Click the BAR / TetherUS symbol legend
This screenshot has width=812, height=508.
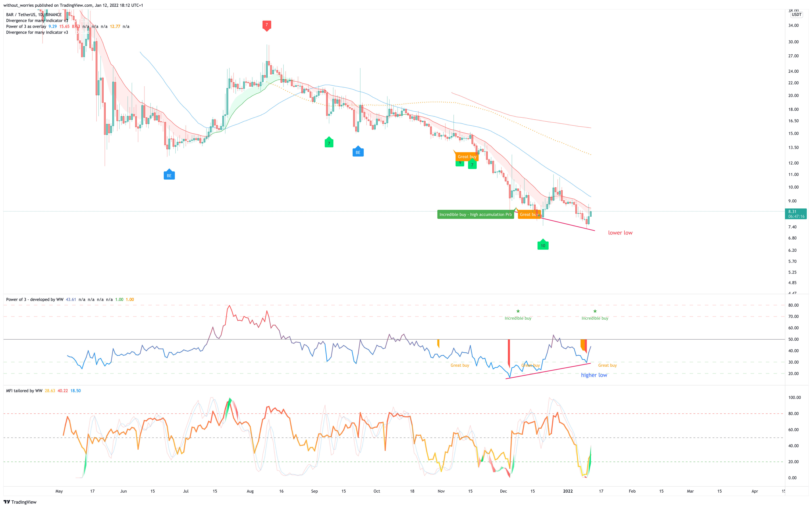tap(34, 14)
